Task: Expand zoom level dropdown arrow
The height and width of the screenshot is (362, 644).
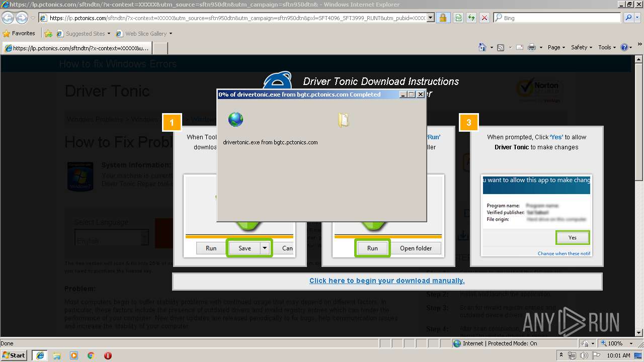Action: pyautogui.click(x=631, y=343)
